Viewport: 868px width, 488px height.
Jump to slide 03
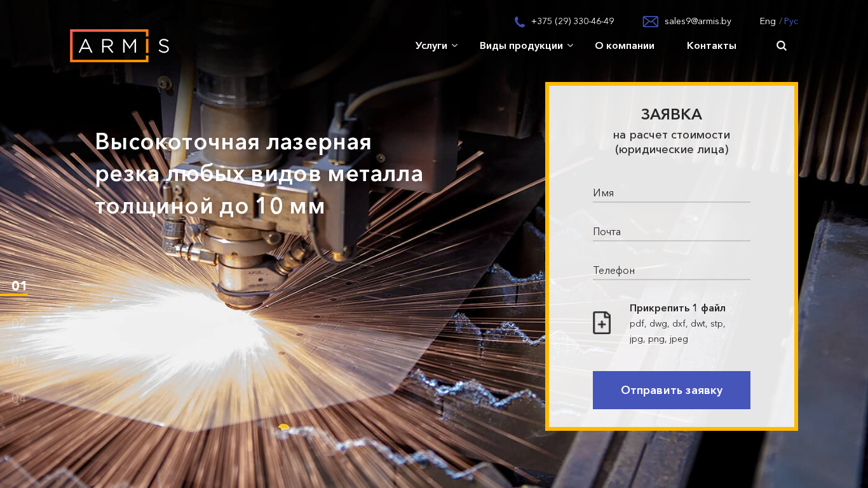pos(19,361)
